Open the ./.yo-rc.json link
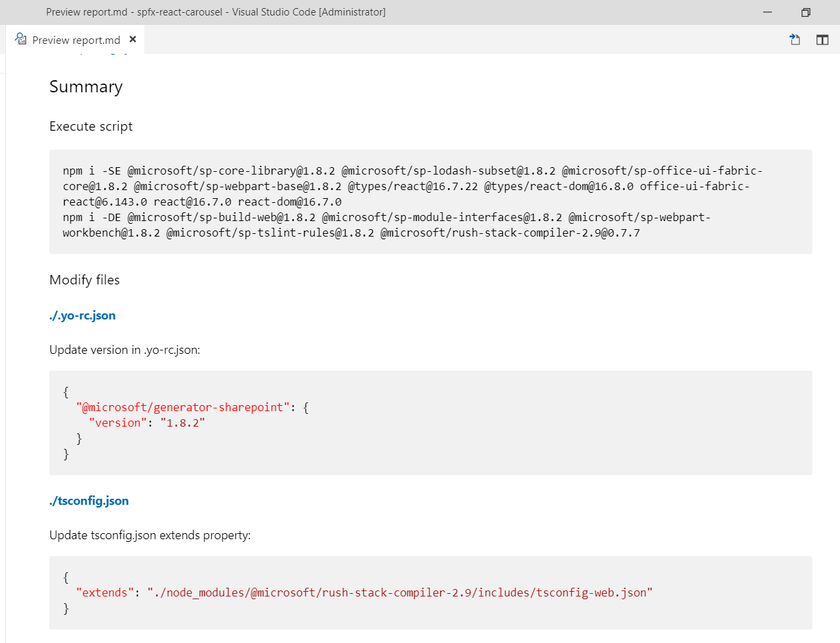 82,315
